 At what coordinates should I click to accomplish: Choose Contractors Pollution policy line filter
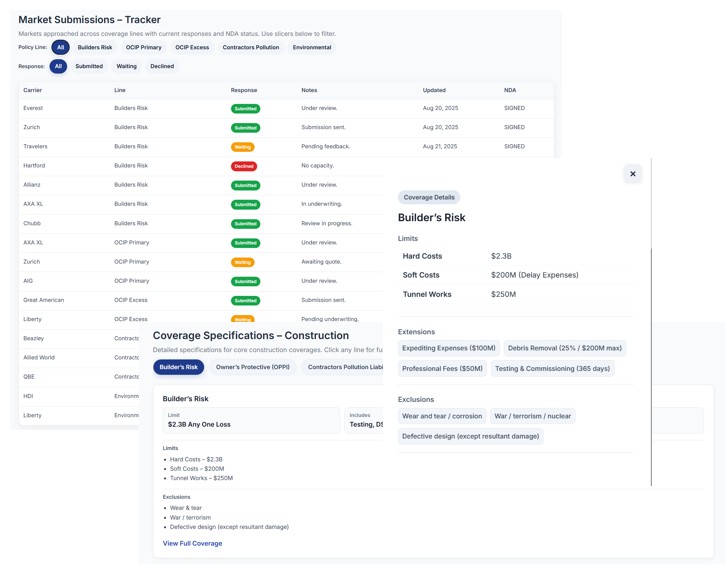tap(251, 47)
